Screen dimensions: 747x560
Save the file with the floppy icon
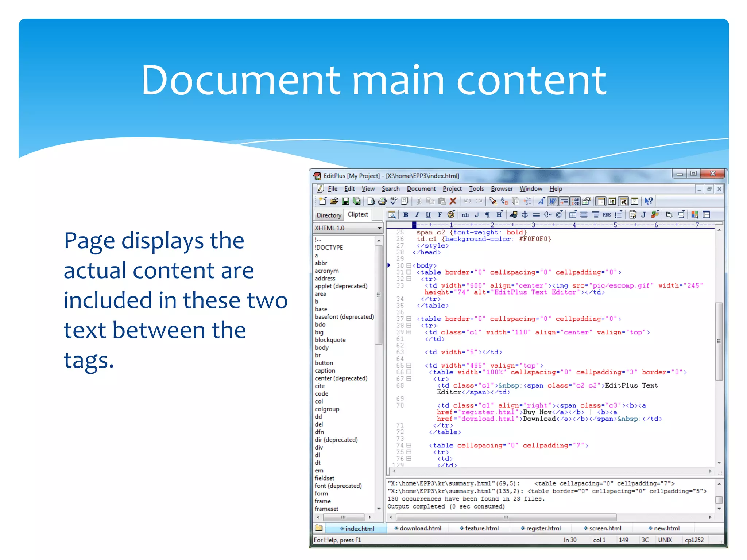pos(345,201)
